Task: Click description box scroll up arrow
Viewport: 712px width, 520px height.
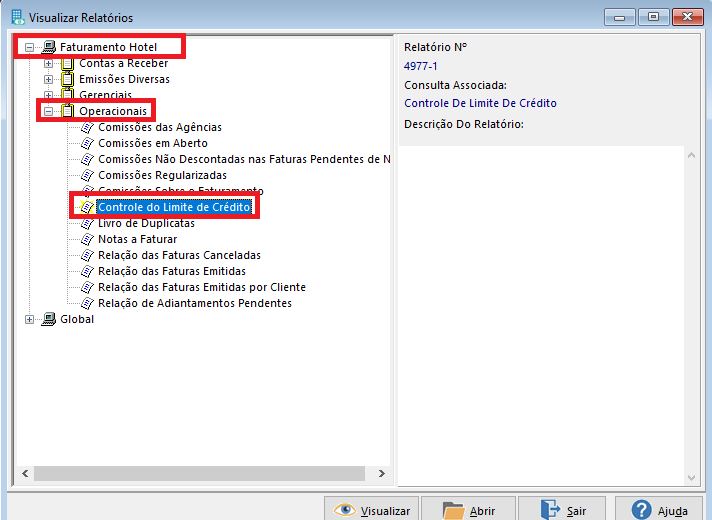Action: 692,155
